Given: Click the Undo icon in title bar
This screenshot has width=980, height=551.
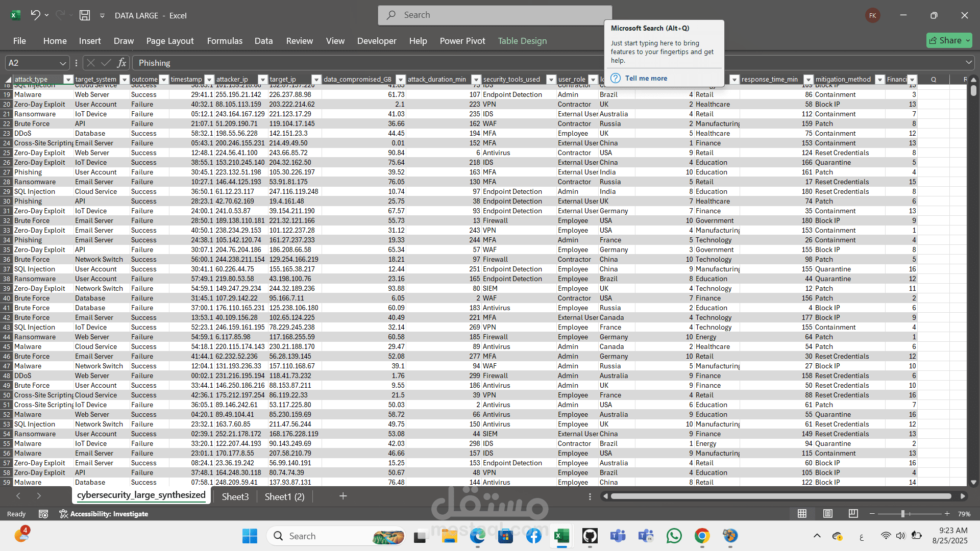Looking at the screenshot, I should coord(35,15).
